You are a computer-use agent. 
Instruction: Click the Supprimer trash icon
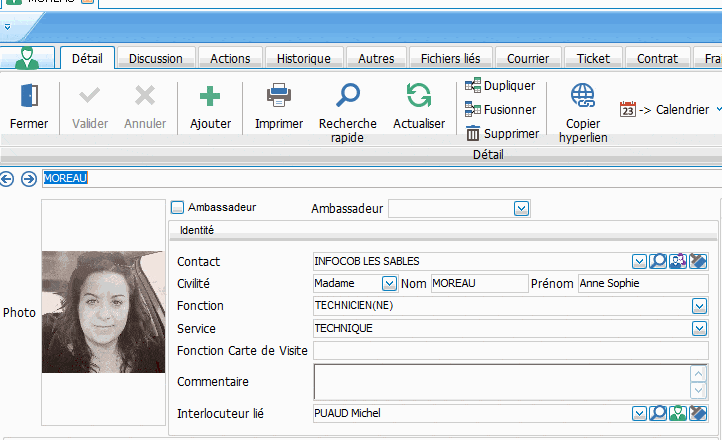474,133
